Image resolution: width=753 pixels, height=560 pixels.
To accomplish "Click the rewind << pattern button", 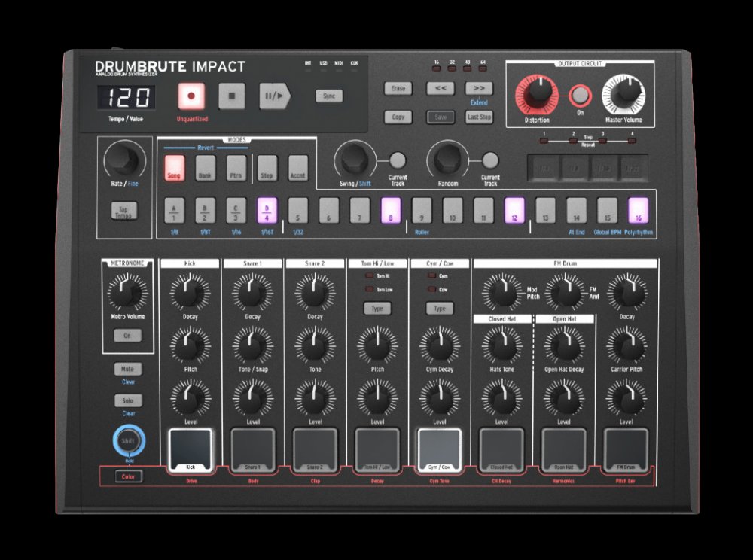I will pos(441,88).
